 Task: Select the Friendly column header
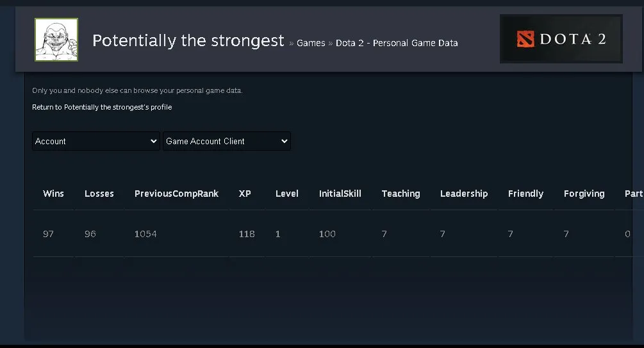click(525, 194)
